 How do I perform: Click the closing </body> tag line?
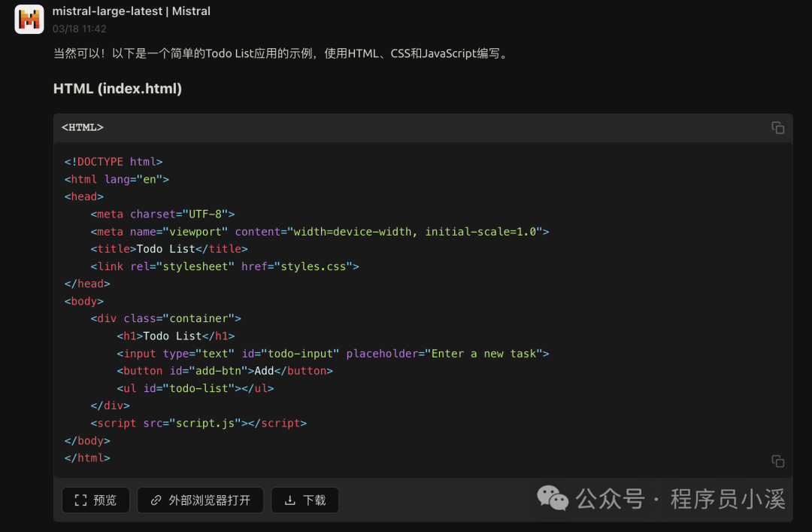[x=87, y=441]
